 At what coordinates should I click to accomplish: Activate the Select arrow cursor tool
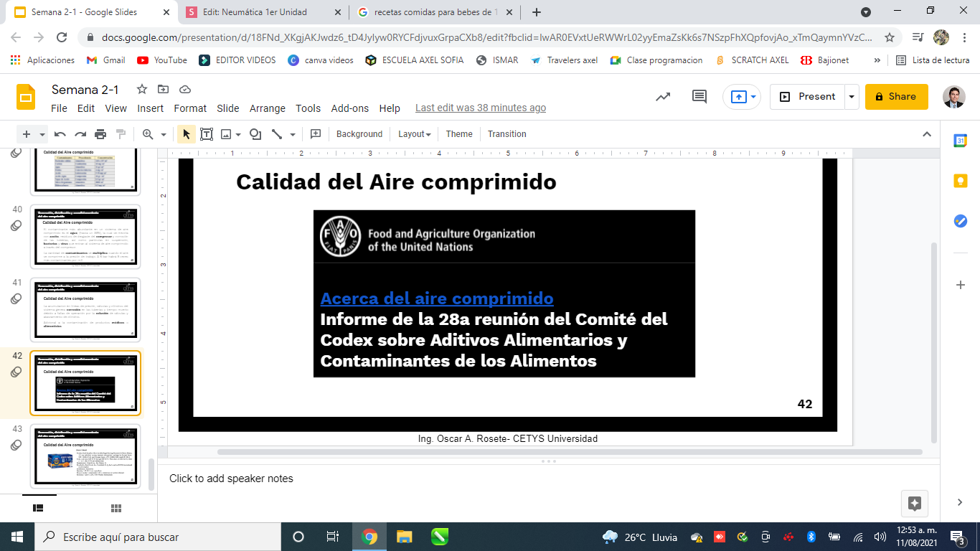pyautogui.click(x=187, y=134)
